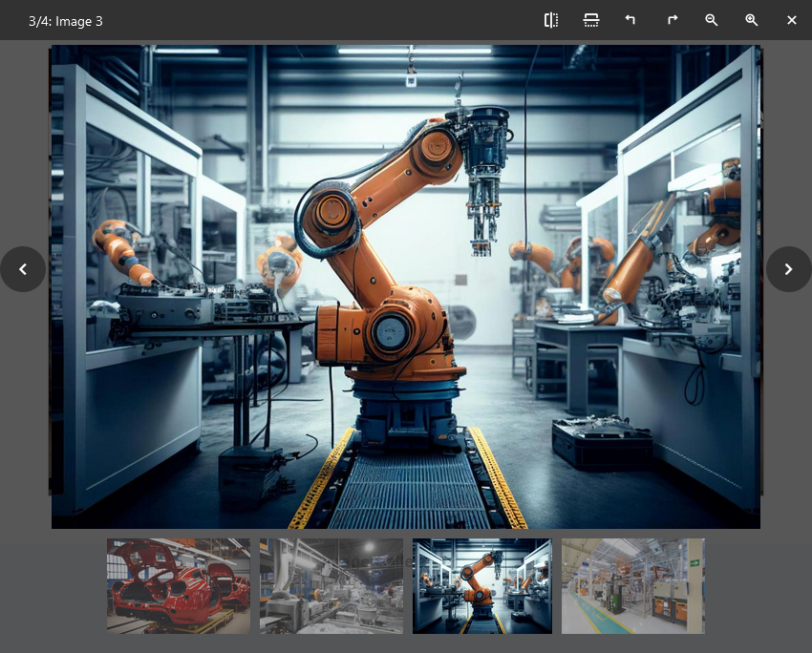Select the active orange robot thumbnail
This screenshot has height=653, width=812.
tap(482, 586)
